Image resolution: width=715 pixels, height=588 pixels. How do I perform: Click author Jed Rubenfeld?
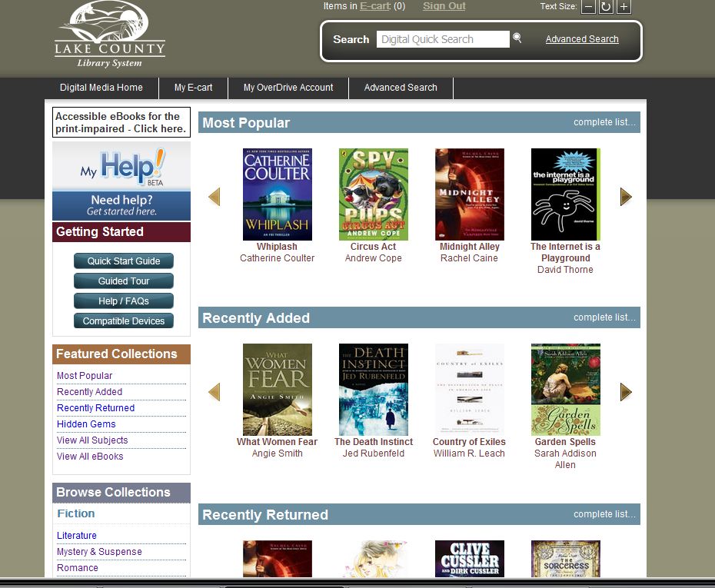pos(374,453)
